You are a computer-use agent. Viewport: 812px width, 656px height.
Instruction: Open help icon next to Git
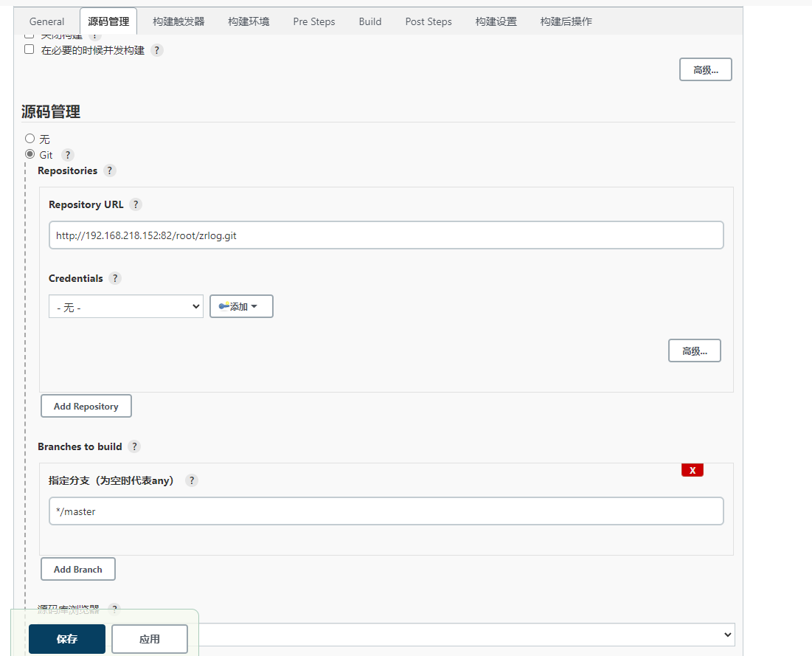pyautogui.click(x=68, y=155)
